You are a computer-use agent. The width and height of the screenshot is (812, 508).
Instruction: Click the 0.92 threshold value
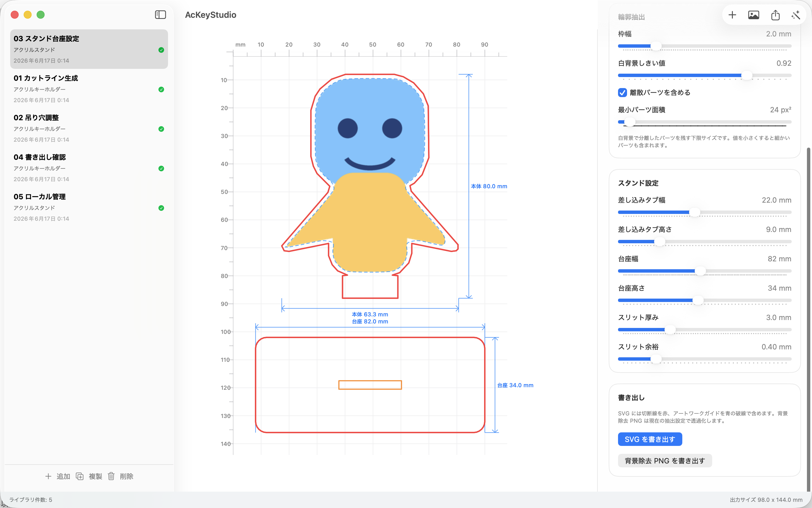(784, 63)
